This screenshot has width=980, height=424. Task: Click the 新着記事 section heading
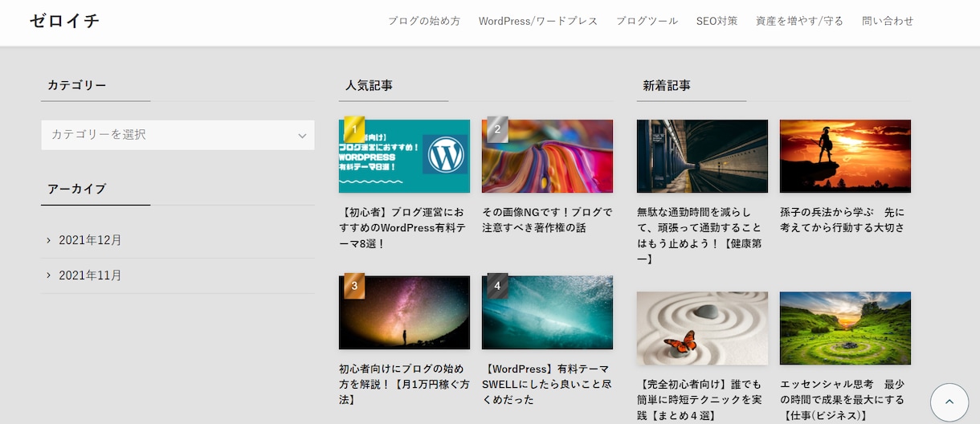coord(667,85)
